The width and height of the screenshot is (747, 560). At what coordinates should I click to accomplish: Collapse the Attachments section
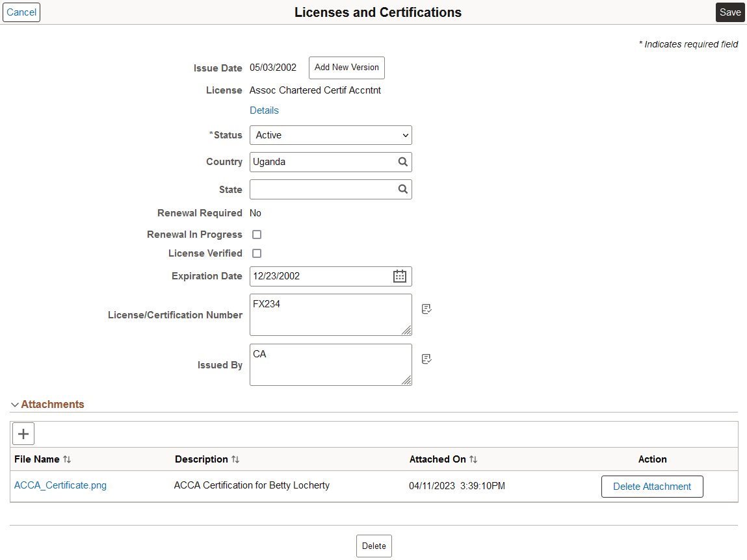15,405
